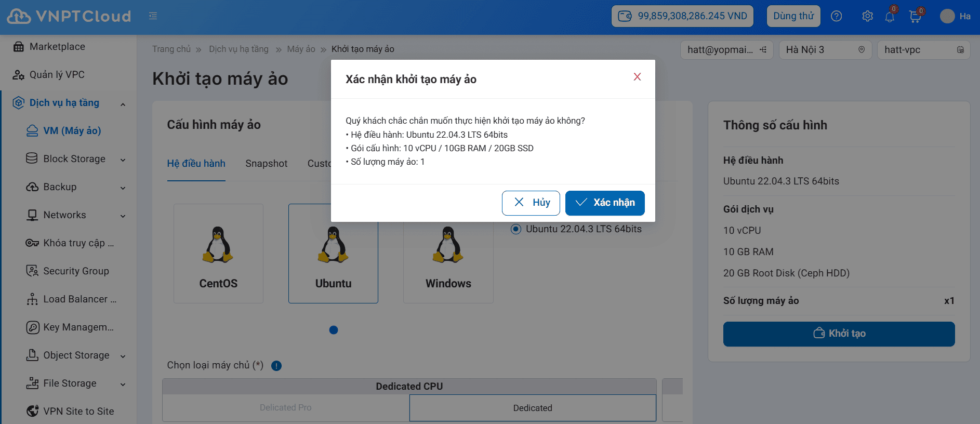
Task: Open the shopping cart icon
Action: (x=915, y=17)
